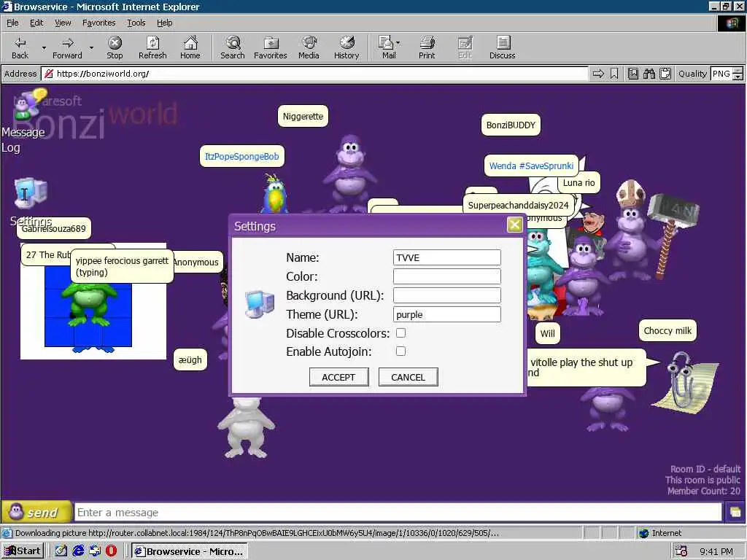Open the Quality PNG dropdown

click(x=727, y=74)
